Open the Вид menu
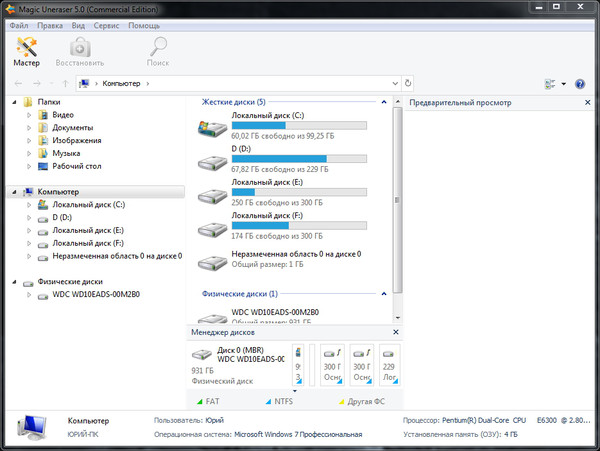 click(x=78, y=26)
